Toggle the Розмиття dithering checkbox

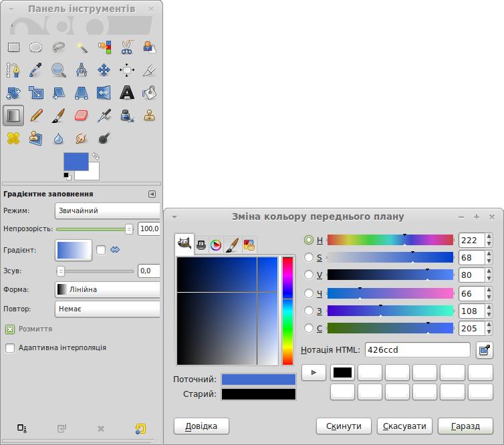tap(10, 329)
